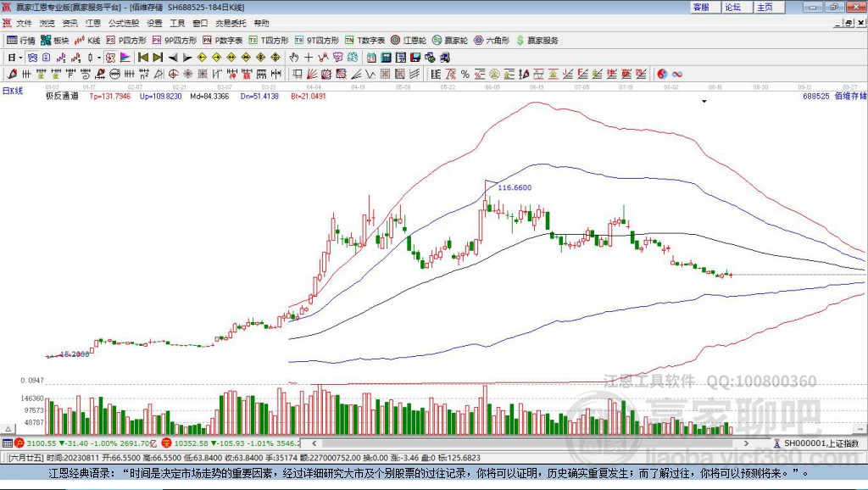The width and height of the screenshot is (868, 490).
Task: Click black left arrow previous icon
Action: pos(173,58)
